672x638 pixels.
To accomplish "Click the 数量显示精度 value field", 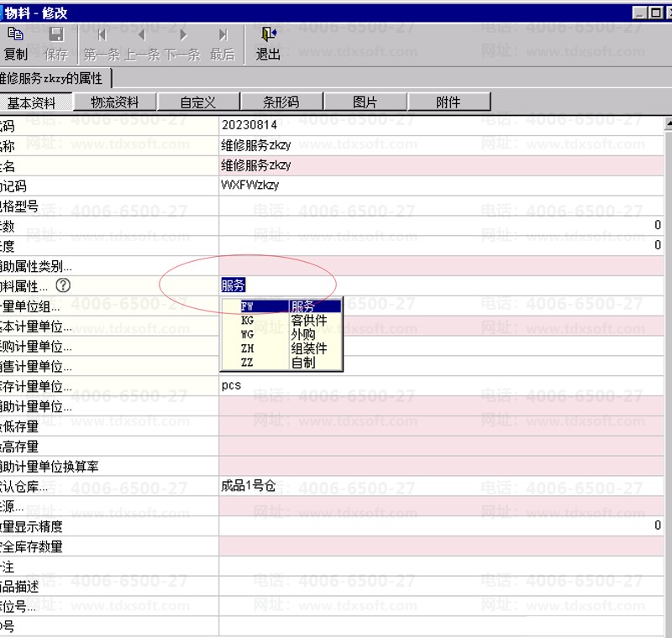I will click(442, 526).
